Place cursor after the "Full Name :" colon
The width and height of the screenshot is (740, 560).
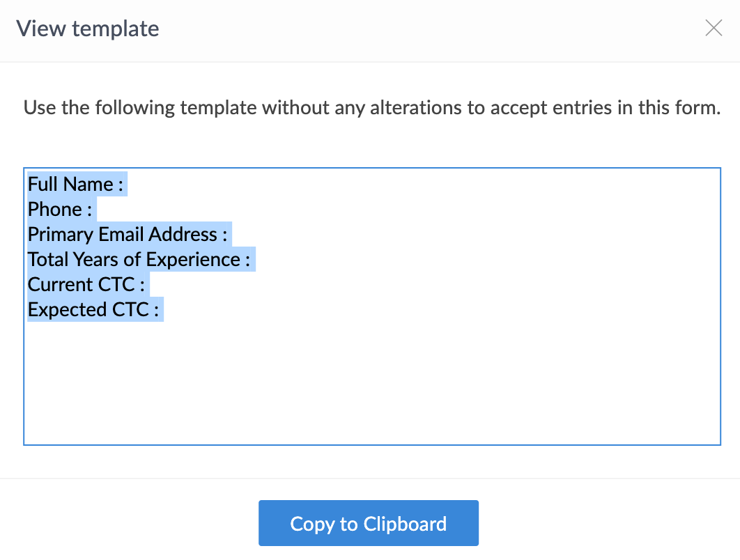[x=125, y=185]
